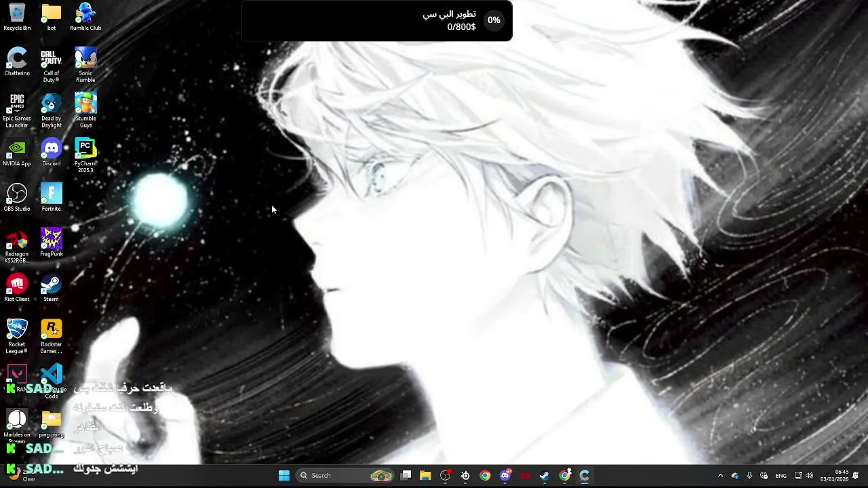Open Marbles on Stream desktop icon

pos(17,427)
